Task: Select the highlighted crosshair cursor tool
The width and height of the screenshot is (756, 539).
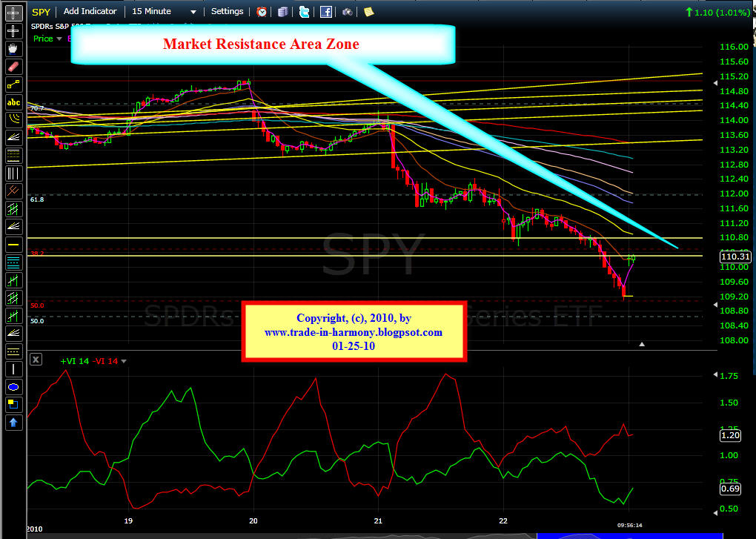Action: tap(13, 13)
